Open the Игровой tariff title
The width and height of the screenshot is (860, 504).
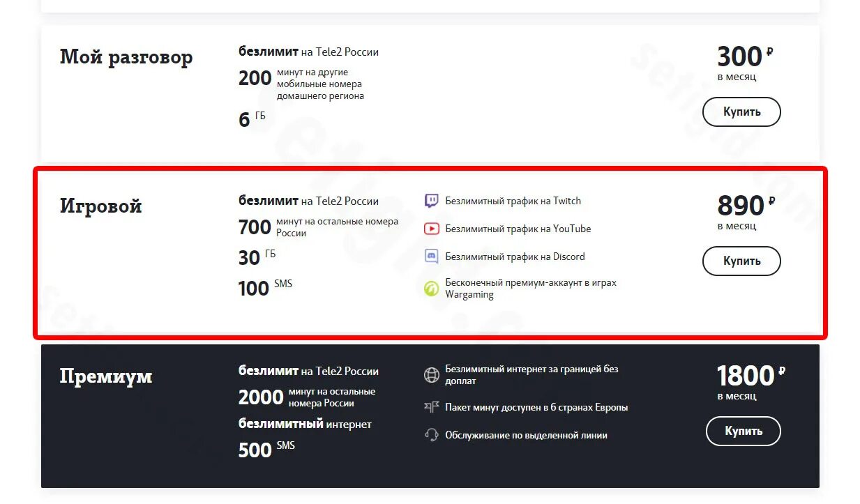101,206
